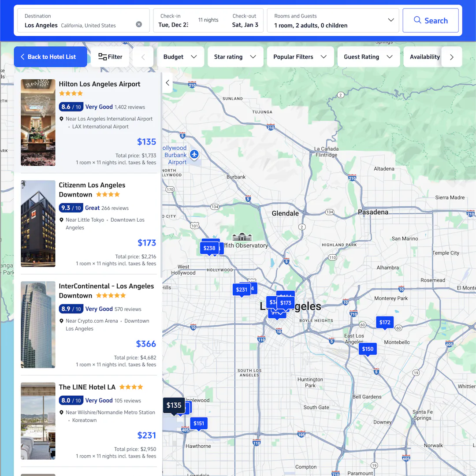Click '105 reviews' text
Viewport: 476px width, 476px height.
pyautogui.click(x=128, y=401)
